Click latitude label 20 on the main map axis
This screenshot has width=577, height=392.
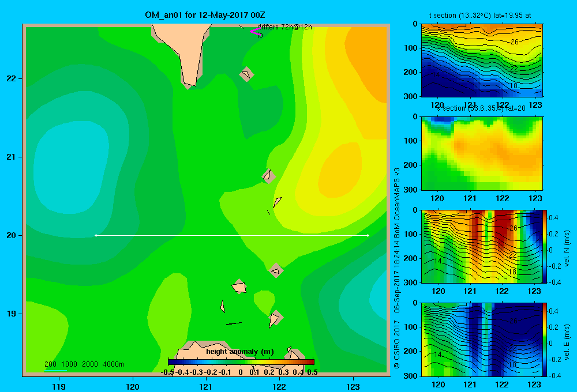click(11, 235)
